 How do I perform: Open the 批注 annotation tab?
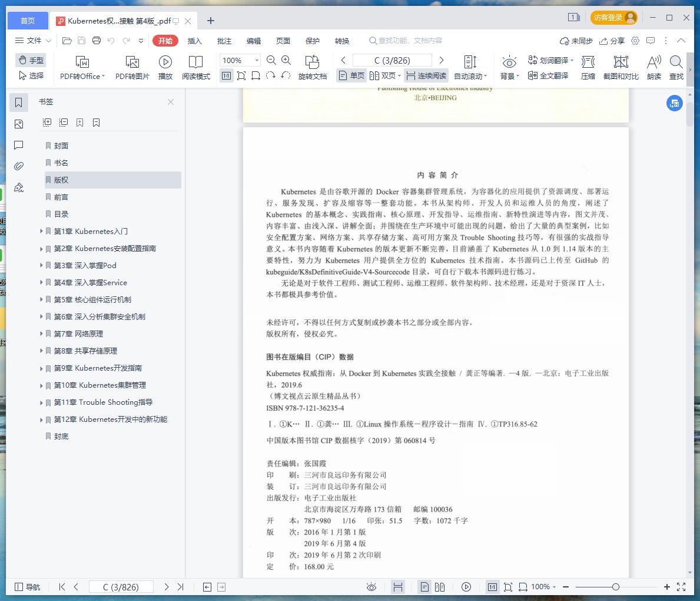tap(224, 41)
